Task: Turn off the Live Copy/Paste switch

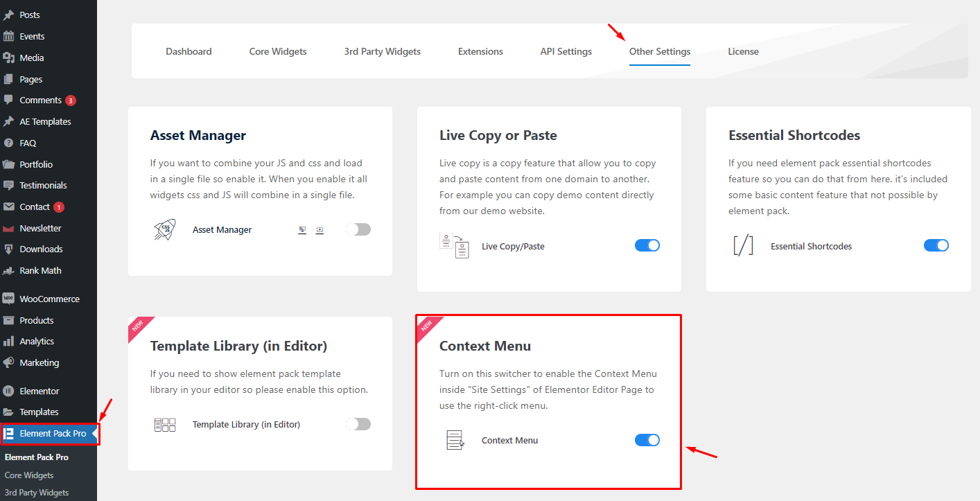Action: click(x=647, y=245)
